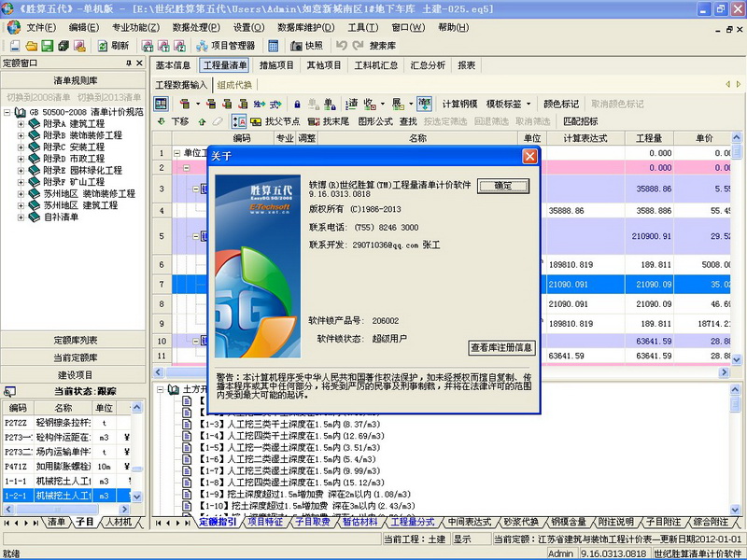Viewport: 747px width, 560px height.
Task: Collapse the 土方 tree root in the lower panel
Action: tap(160, 389)
